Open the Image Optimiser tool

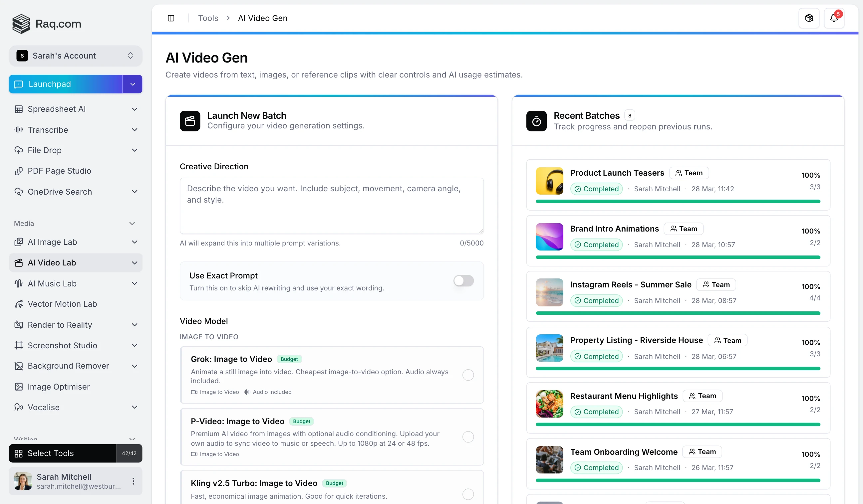59,387
